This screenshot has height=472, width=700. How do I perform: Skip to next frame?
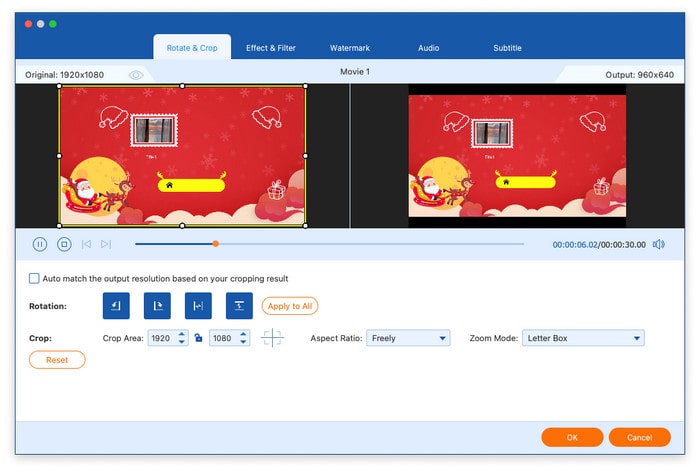pyautogui.click(x=106, y=244)
